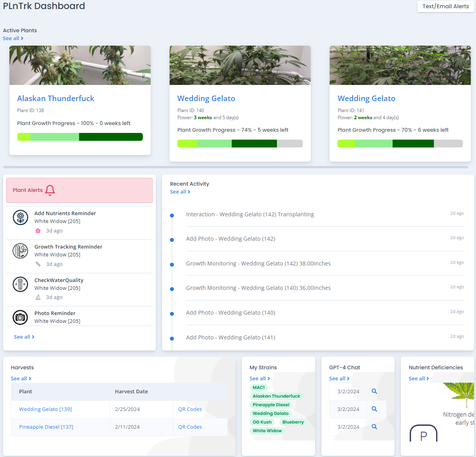Click the ruler icon under Growth Tracking Reminder
476x457 pixels.
pos(38,264)
